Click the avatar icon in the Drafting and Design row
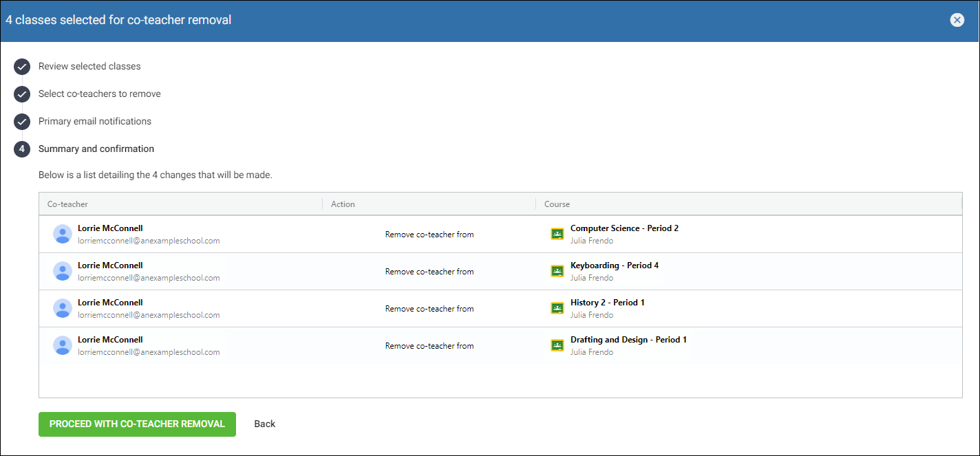 [x=63, y=345]
